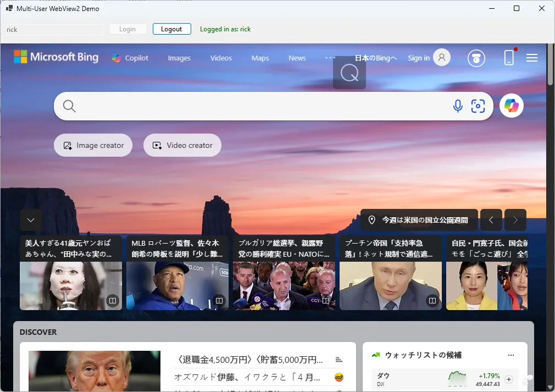Viewport: 555px width, 392px height.
Task: Click the Logged in as: rick status text
Action: click(225, 29)
